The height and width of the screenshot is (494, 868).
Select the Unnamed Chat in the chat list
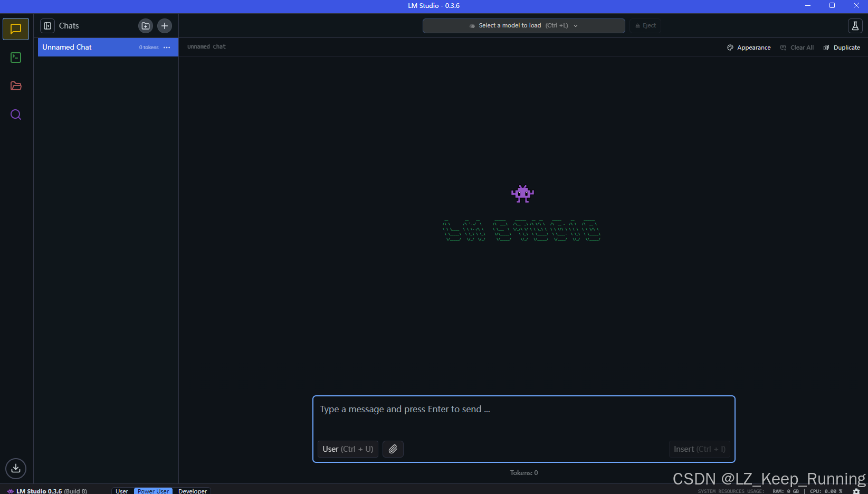pos(108,47)
